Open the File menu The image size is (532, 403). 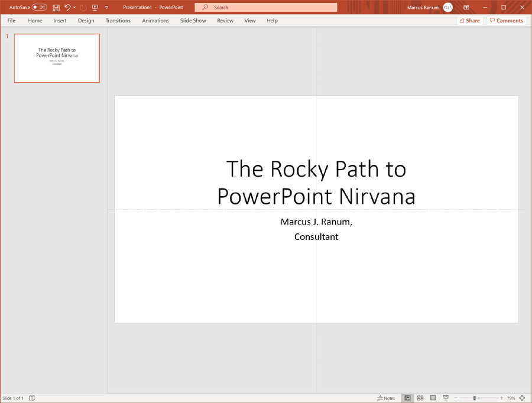pyautogui.click(x=12, y=21)
